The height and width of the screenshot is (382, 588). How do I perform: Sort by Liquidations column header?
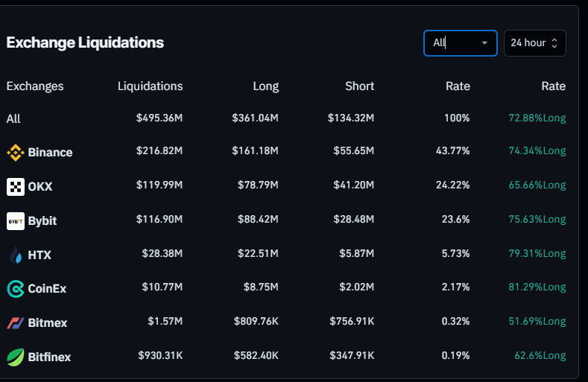150,86
